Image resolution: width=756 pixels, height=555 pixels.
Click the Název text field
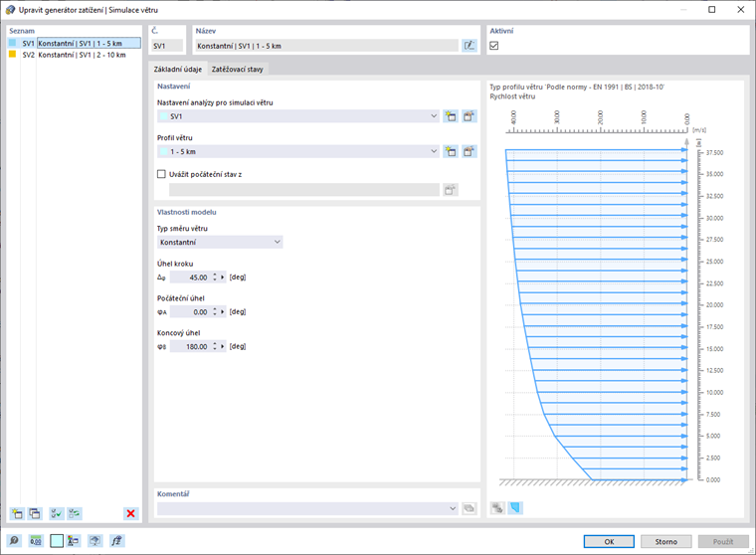coord(327,46)
